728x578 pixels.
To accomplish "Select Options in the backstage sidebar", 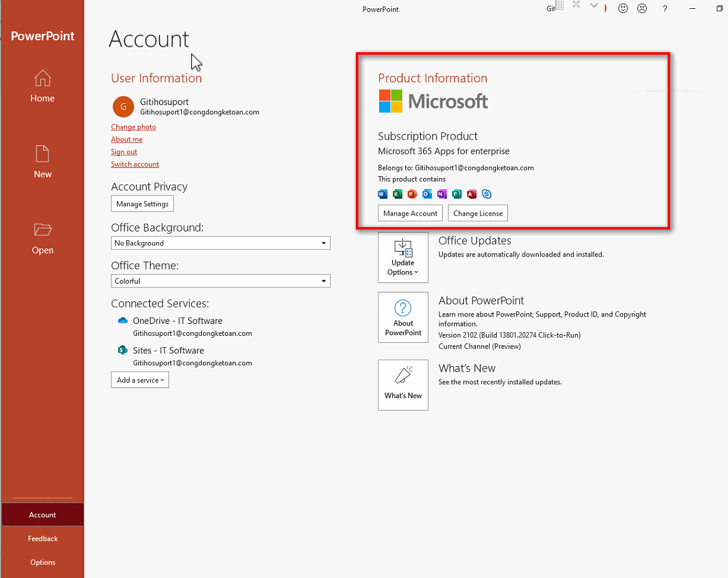I will (42, 562).
